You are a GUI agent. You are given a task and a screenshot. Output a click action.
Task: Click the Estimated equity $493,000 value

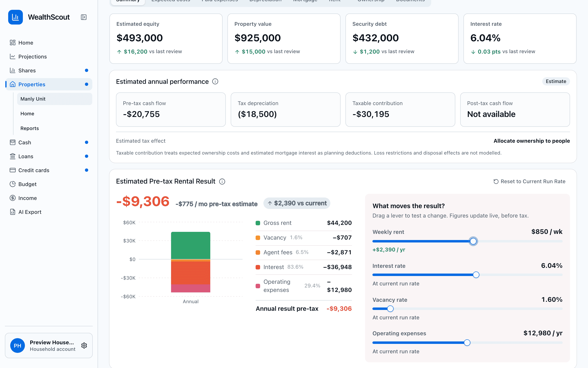click(139, 38)
